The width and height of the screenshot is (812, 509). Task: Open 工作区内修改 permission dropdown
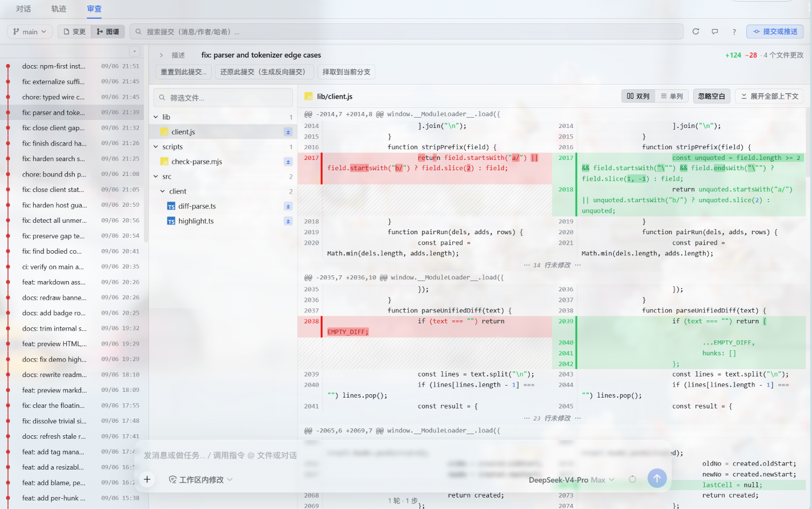tap(201, 480)
